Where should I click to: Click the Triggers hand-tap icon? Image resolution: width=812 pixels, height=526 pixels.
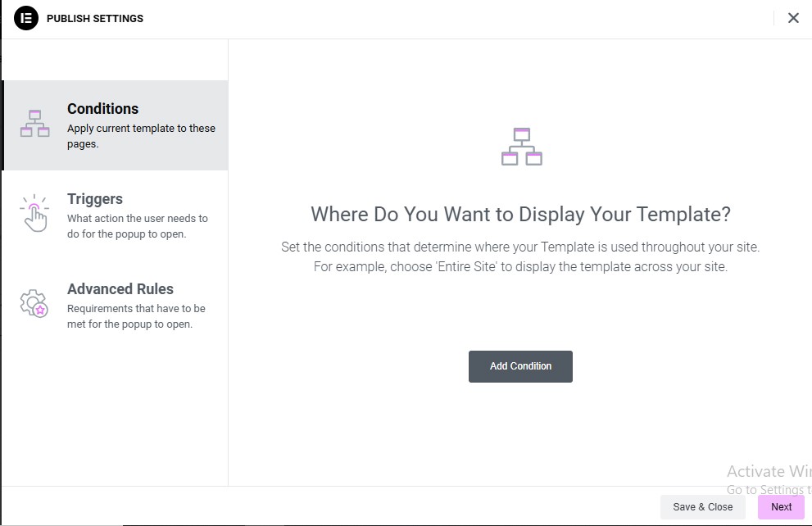click(x=34, y=213)
